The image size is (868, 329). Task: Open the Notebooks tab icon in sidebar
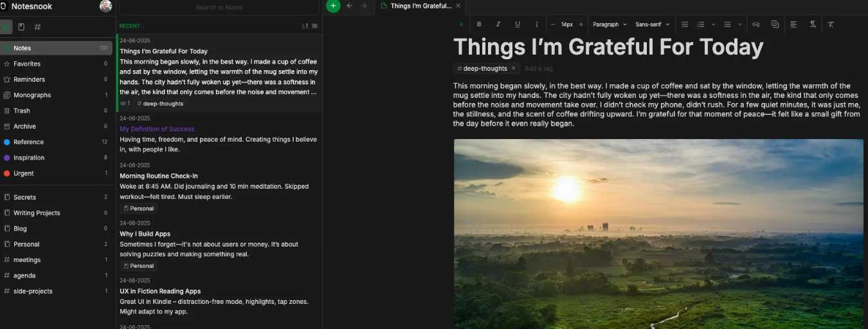(21, 27)
